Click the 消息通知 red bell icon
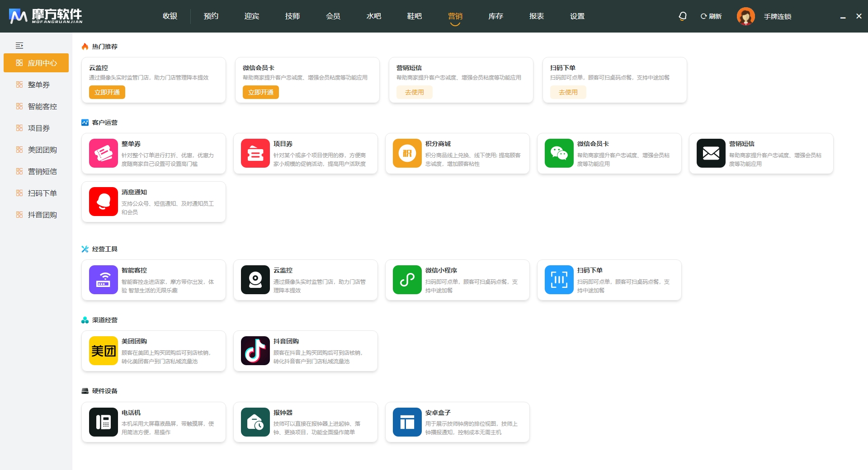Image resolution: width=868 pixels, height=470 pixels. [103, 202]
